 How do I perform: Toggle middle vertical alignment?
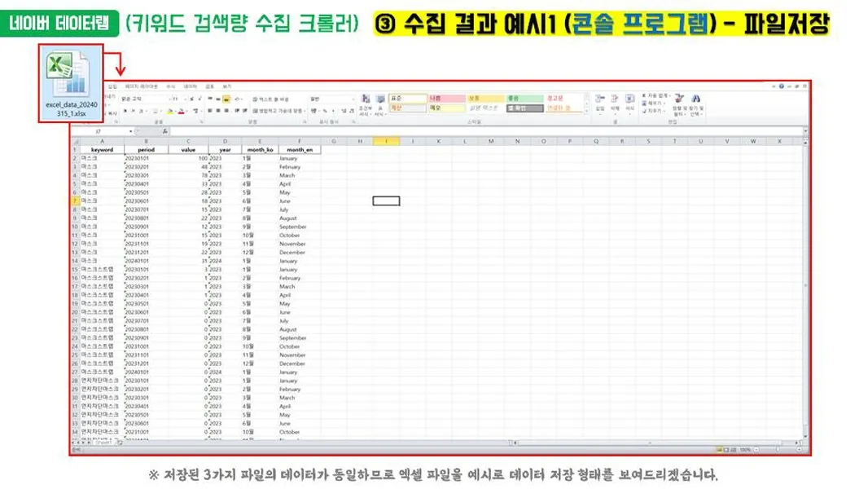pyautogui.click(x=218, y=99)
